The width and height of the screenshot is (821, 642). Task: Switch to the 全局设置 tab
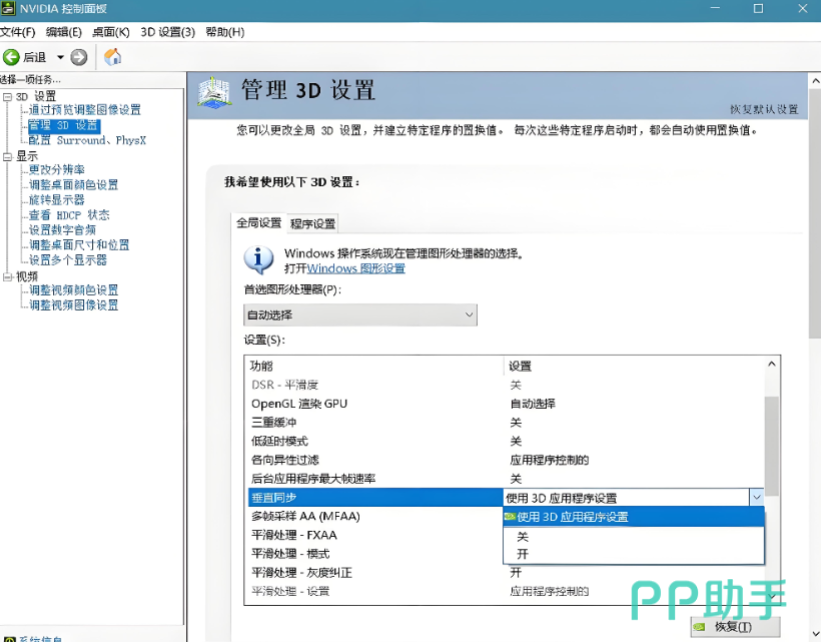click(x=259, y=223)
